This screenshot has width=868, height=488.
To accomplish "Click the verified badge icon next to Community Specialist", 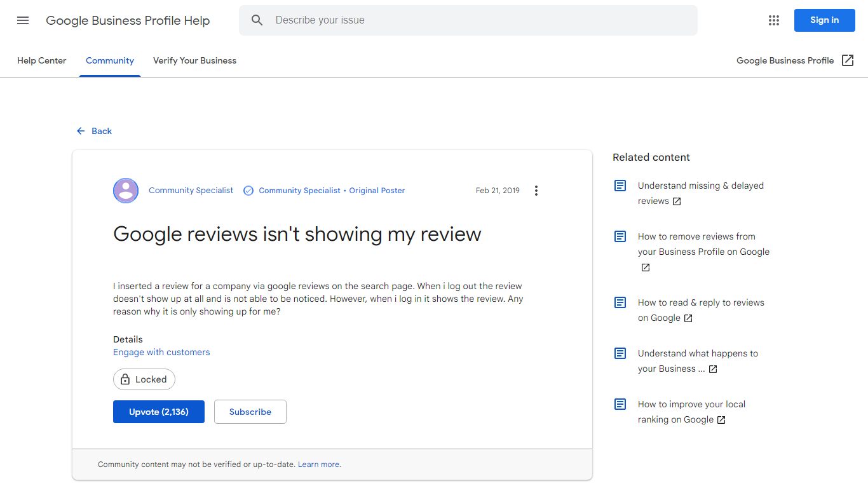I will pyautogui.click(x=248, y=191).
